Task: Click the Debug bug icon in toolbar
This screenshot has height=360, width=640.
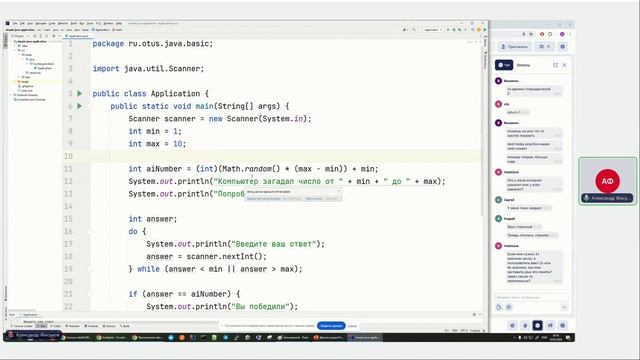Action: (453, 30)
